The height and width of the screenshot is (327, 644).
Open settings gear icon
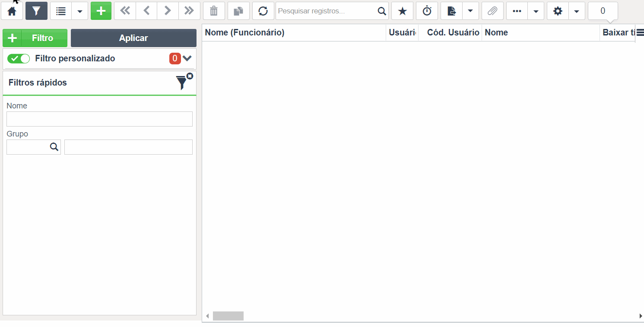[558, 11]
